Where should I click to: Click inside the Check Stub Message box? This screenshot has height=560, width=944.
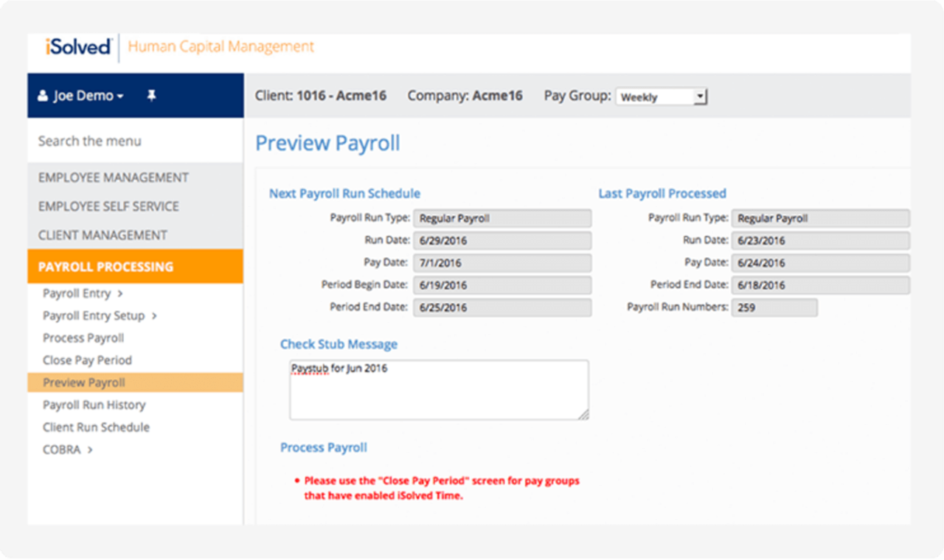(439, 388)
